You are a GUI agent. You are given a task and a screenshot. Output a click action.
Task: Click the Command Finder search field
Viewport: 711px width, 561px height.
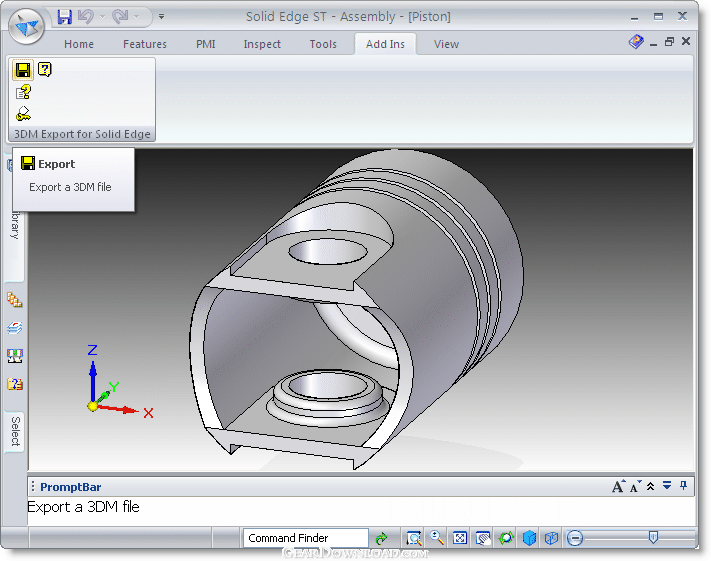point(306,538)
